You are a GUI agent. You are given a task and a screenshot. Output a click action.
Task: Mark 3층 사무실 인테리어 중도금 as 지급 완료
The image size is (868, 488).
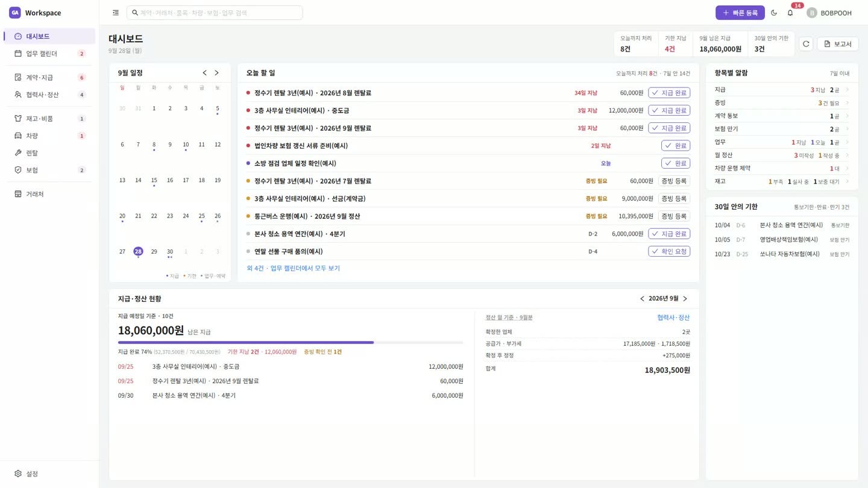(x=669, y=110)
